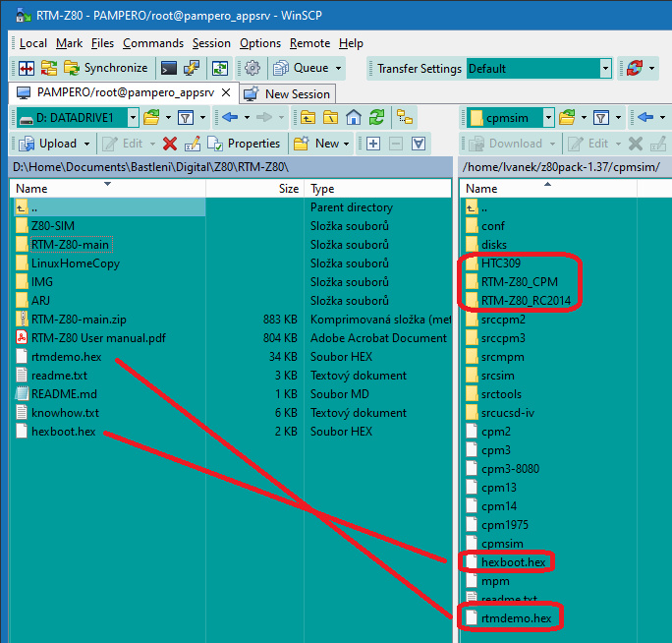
Task: Click the local path bar D:\Home\Documents\Bastleni
Action: pyautogui.click(x=231, y=167)
